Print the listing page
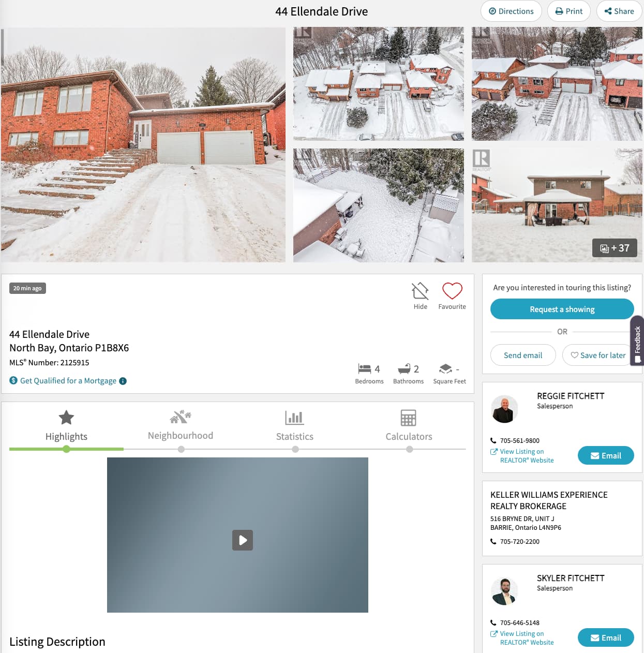The height and width of the screenshot is (653, 644). coord(569,11)
